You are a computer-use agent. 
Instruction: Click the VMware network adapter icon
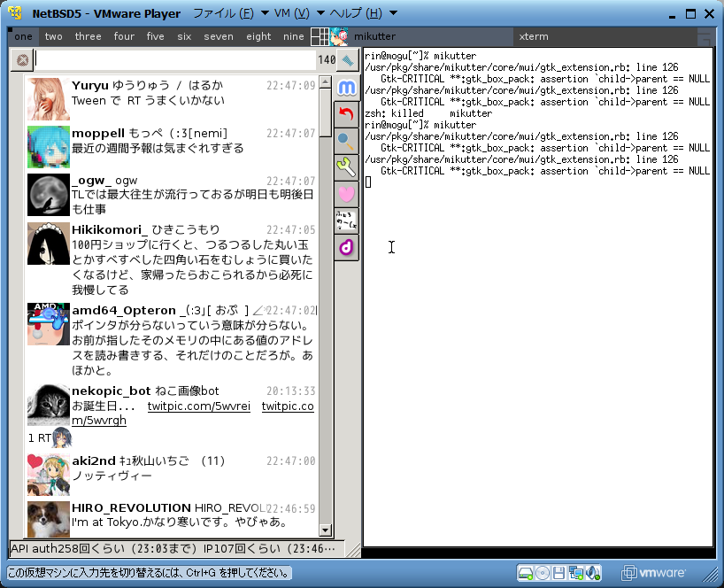[576, 573]
